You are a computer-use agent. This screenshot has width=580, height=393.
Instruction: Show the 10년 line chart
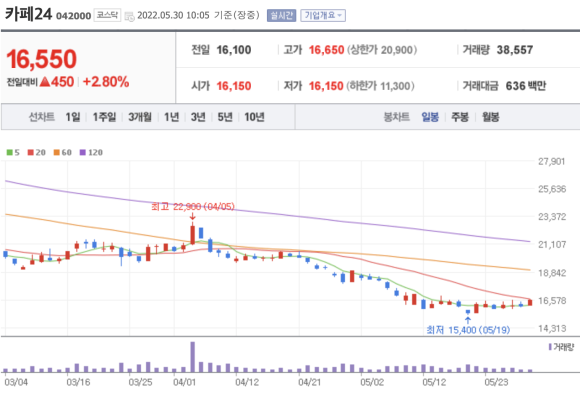tap(254, 117)
